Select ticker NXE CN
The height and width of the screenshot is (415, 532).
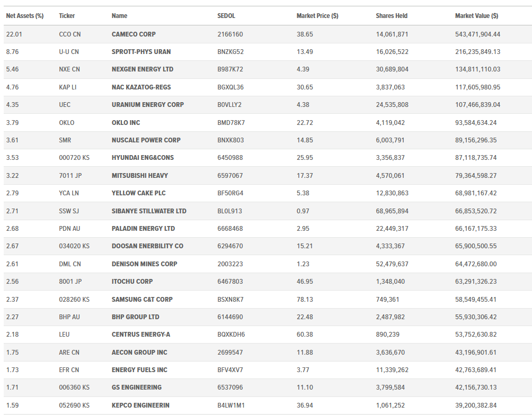(x=69, y=69)
